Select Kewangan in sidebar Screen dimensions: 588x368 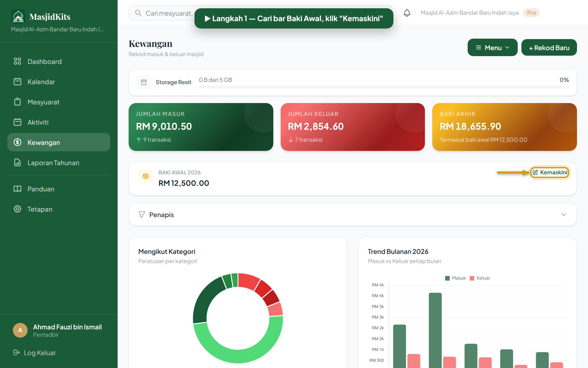[x=59, y=142]
